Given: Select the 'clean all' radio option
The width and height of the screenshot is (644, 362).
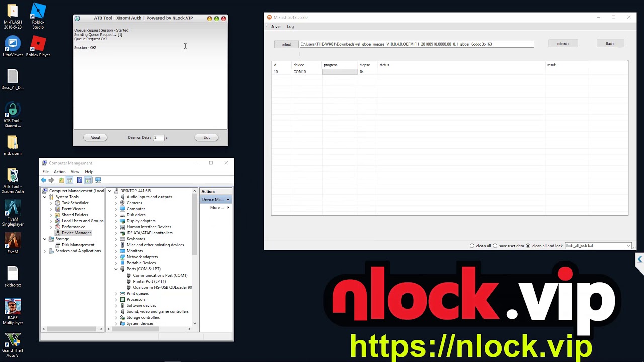Looking at the screenshot, I should 472,246.
